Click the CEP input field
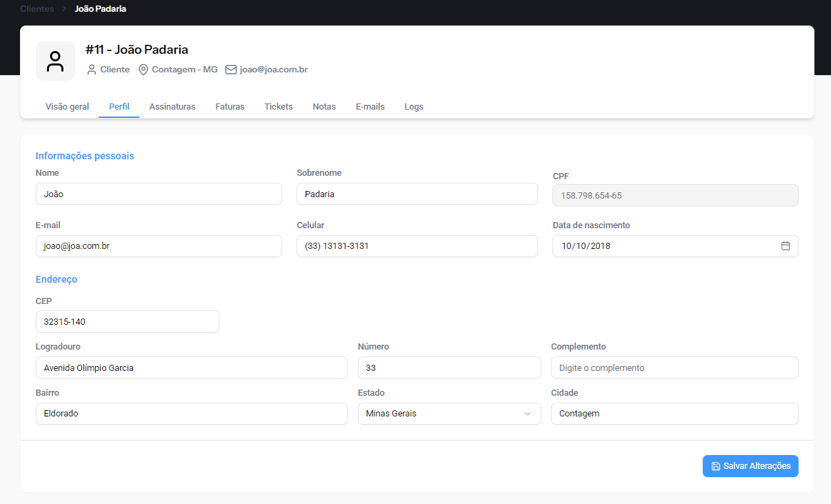Image resolution: width=831 pixels, height=504 pixels. pyautogui.click(x=127, y=322)
